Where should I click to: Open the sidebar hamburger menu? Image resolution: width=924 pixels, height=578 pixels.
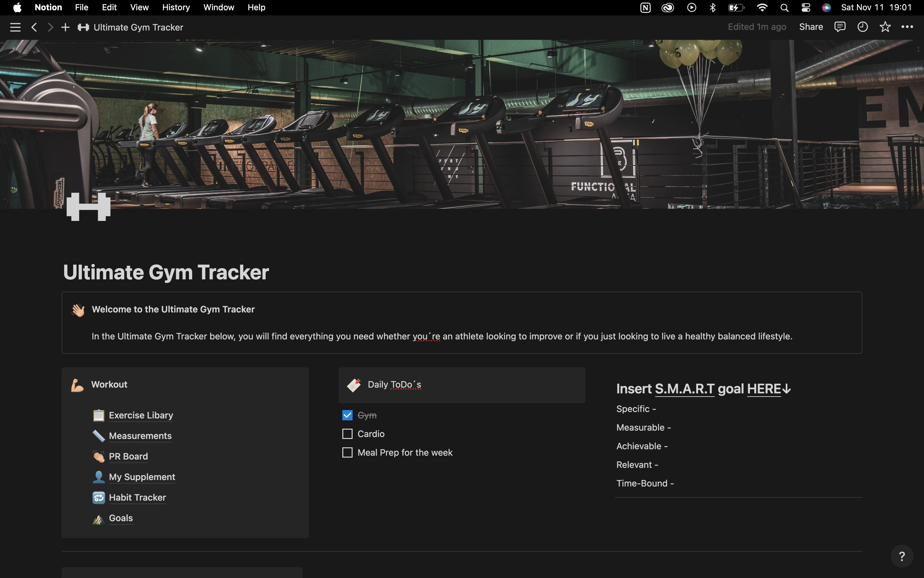15,27
